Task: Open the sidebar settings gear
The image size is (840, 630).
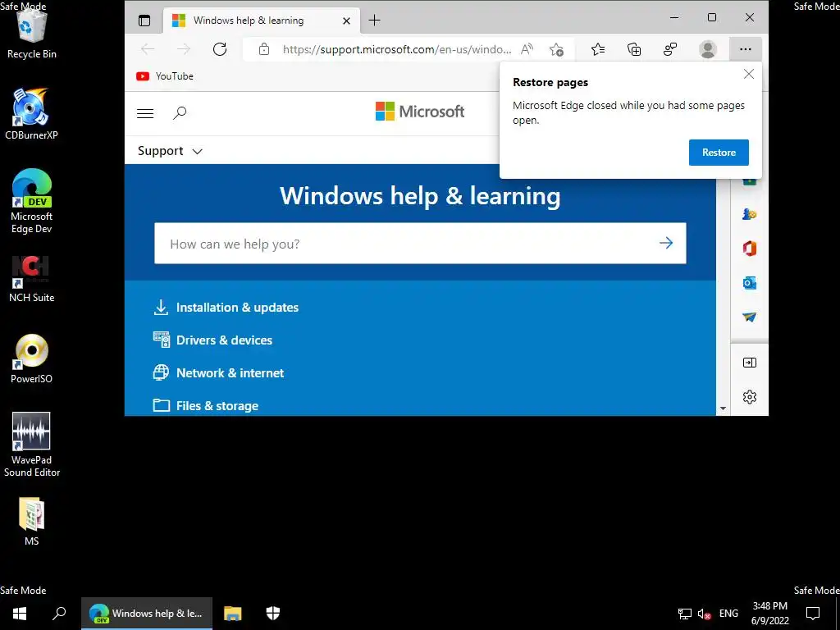Action: coord(750,397)
